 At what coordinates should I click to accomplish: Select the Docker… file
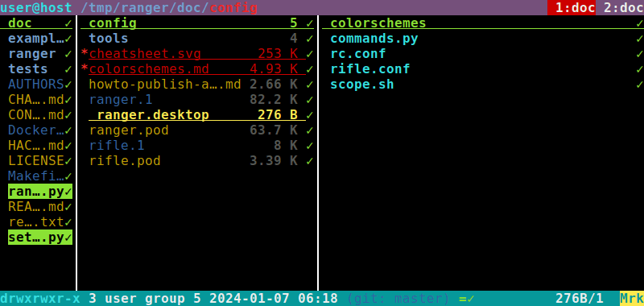pyautogui.click(x=36, y=130)
